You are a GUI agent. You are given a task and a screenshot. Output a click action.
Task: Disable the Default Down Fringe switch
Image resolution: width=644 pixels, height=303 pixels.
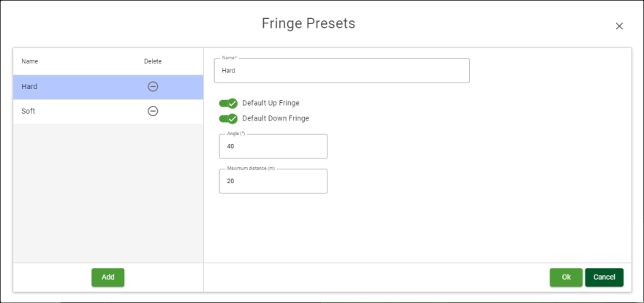(x=228, y=118)
